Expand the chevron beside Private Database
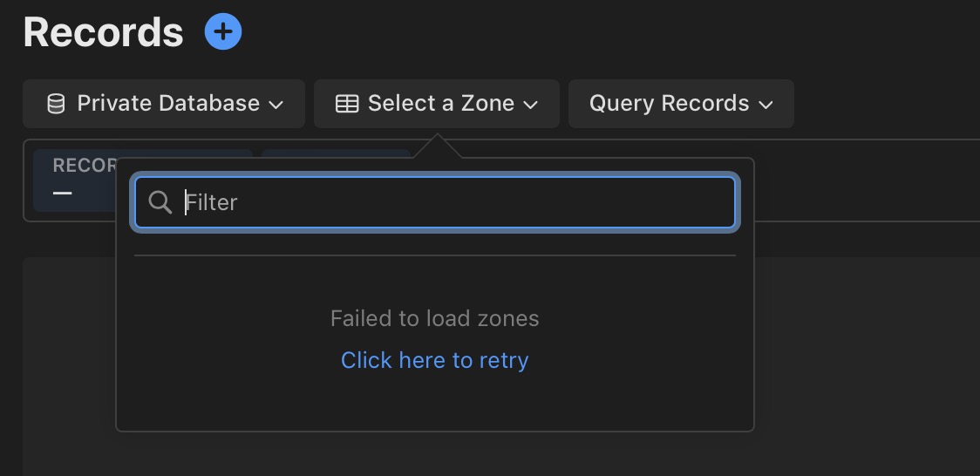Image resolution: width=980 pixels, height=476 pixels. pyautogui.click(x=276, y=105)
